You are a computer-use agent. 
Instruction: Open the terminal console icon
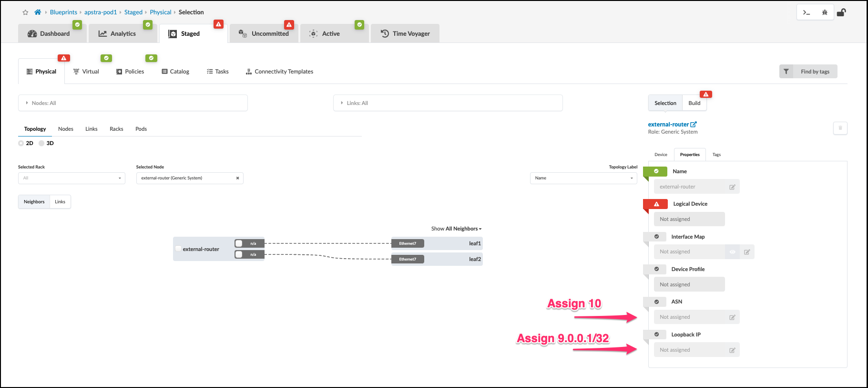click(x=807, y=12)
